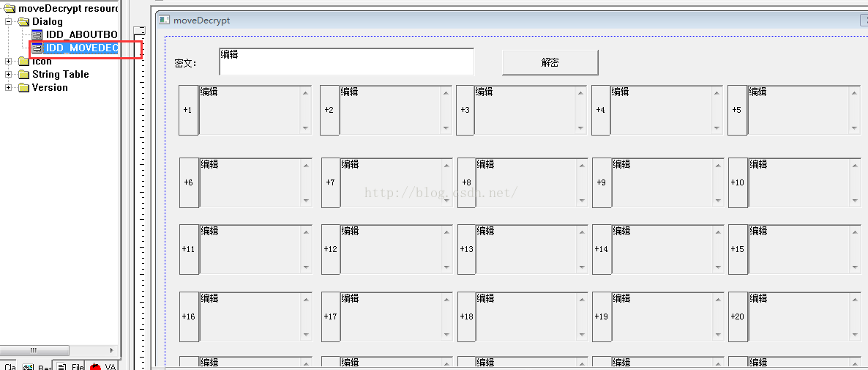This screenshot has height=370, width=868.
Task: Select the +11 static label
Action: tap(188, 249)
